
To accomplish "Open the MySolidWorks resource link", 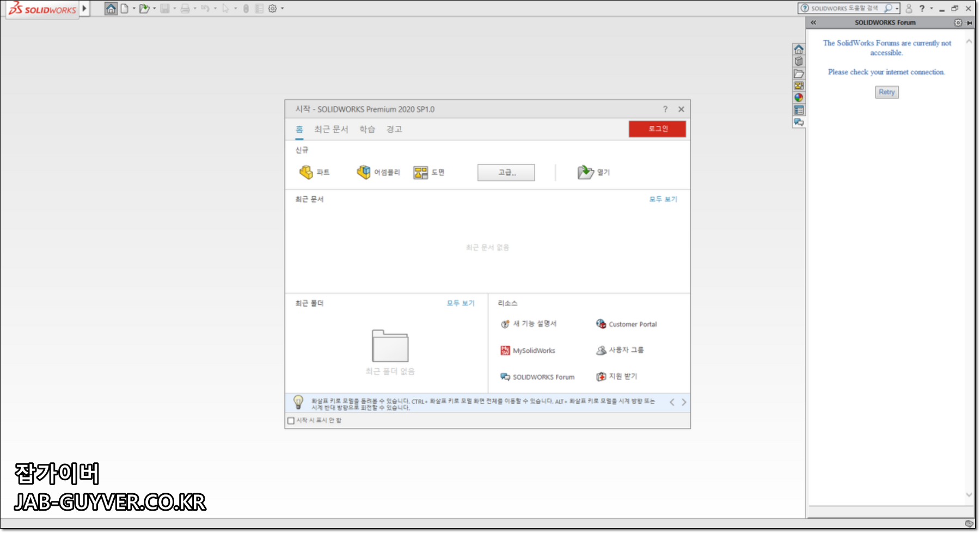I will point(528,351).
